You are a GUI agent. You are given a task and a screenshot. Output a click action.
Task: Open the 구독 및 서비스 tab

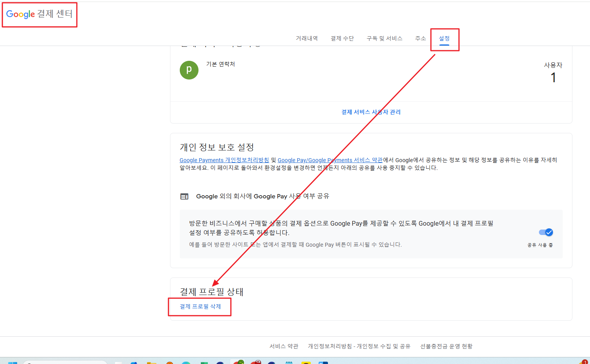click(x=384, y=38)
